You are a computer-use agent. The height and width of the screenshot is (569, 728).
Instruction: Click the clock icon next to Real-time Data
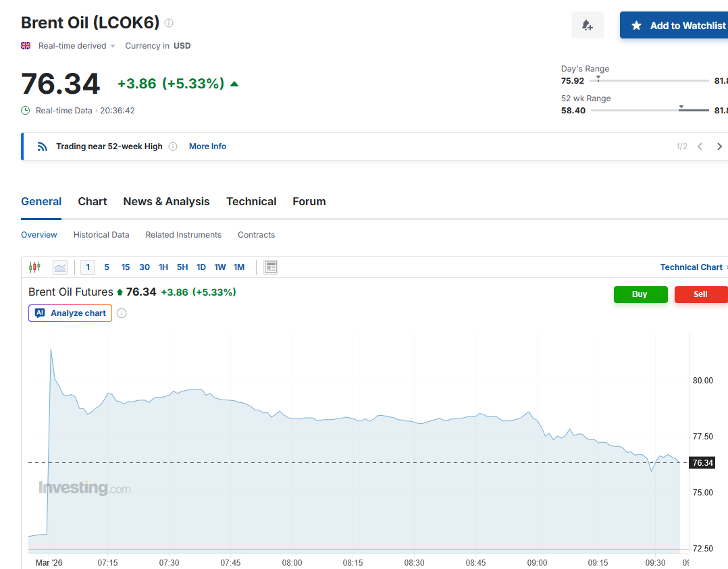tap(26, 111)
